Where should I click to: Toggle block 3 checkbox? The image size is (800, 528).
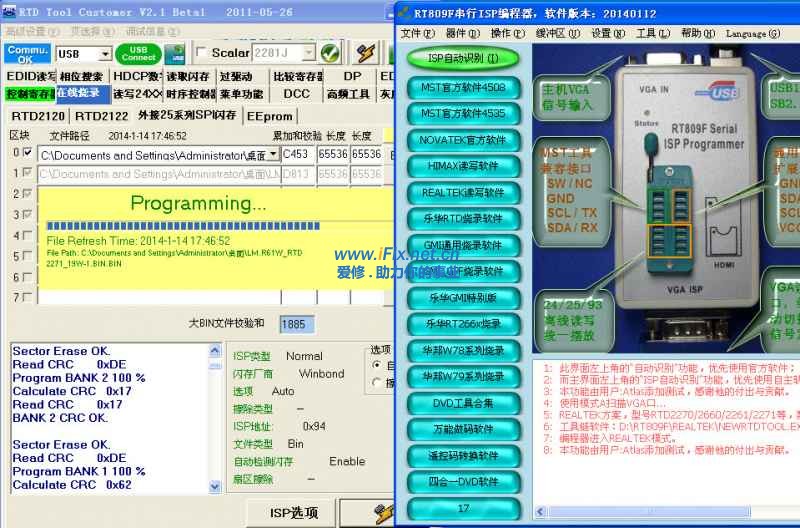tap(28, 214)
